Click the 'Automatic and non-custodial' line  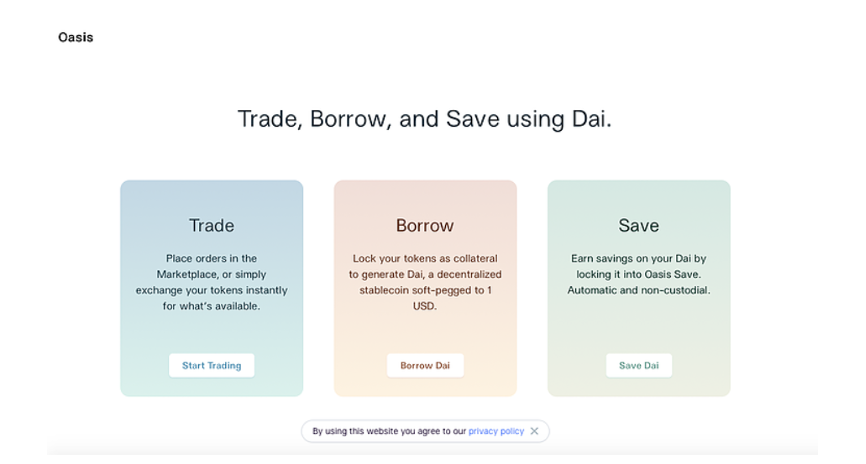tap(638, 290)
